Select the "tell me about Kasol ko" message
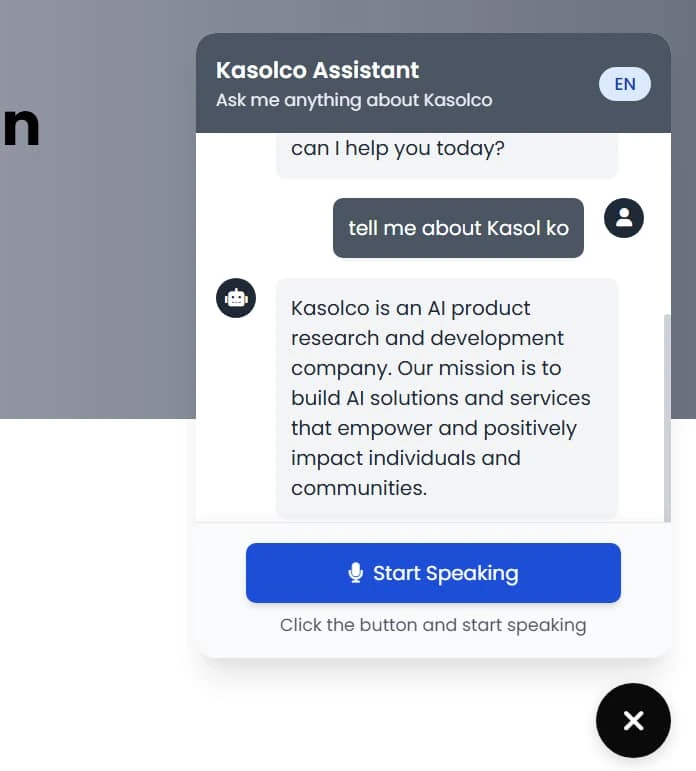 [458, 228]
